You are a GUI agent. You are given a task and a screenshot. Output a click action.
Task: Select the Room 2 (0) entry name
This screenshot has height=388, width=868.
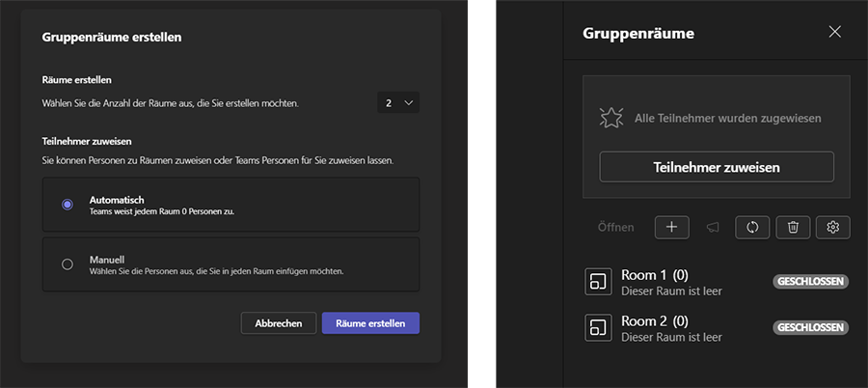click(x=654, y=320)
